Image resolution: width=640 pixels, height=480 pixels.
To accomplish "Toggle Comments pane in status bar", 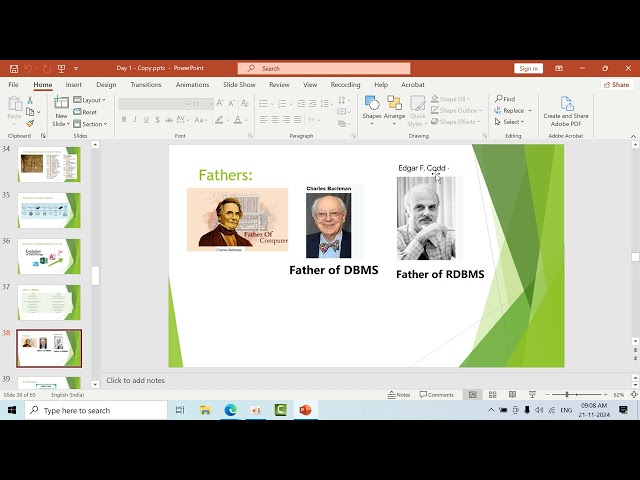I will (x=436, y=395).
